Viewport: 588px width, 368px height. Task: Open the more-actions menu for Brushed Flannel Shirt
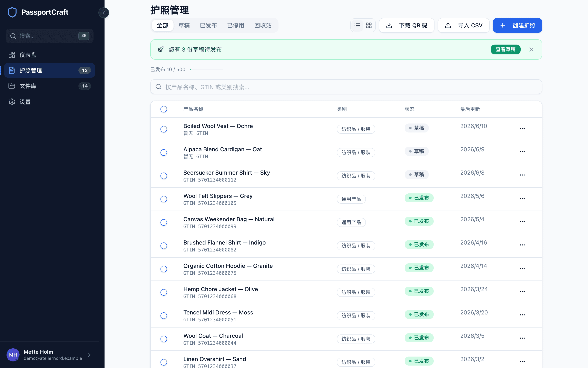point(522,245)
